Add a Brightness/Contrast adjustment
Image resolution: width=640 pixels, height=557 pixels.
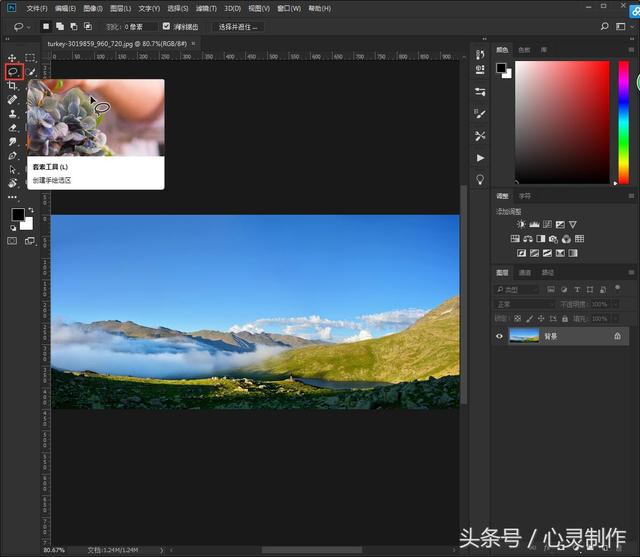(x=521, y=224)
